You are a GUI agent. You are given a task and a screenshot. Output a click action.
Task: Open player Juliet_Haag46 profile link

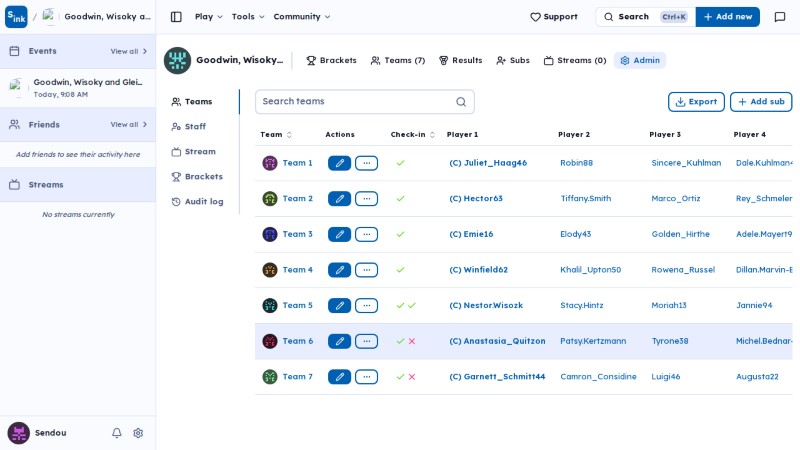(488, 163)
